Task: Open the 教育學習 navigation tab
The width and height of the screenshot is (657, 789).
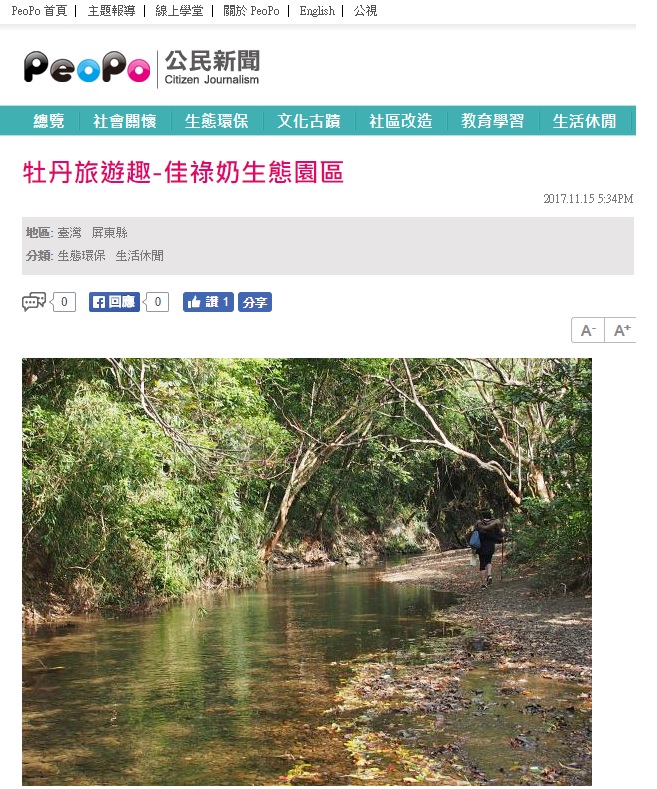Action: 493,121
